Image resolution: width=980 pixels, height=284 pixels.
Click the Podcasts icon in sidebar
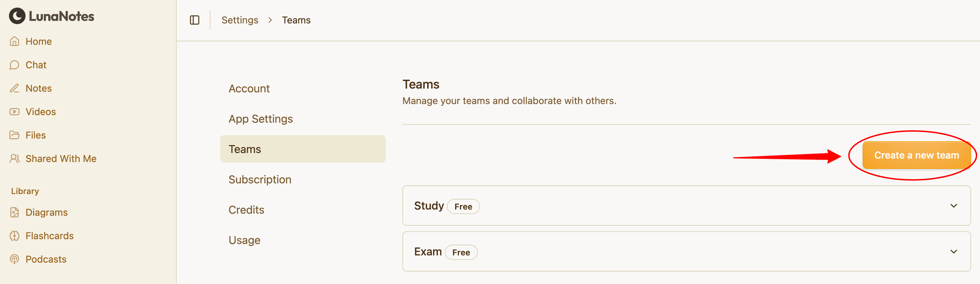pyautogui.click(x=14, y=259)
